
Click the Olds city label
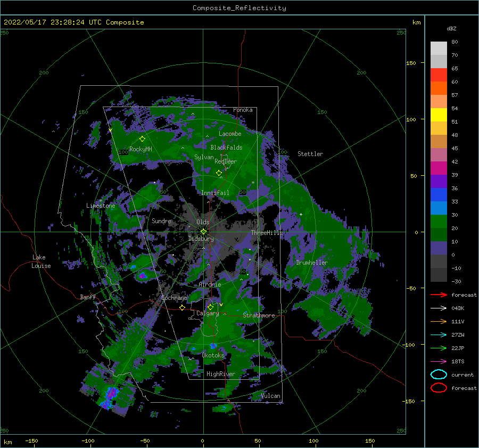tap(203, 222)
